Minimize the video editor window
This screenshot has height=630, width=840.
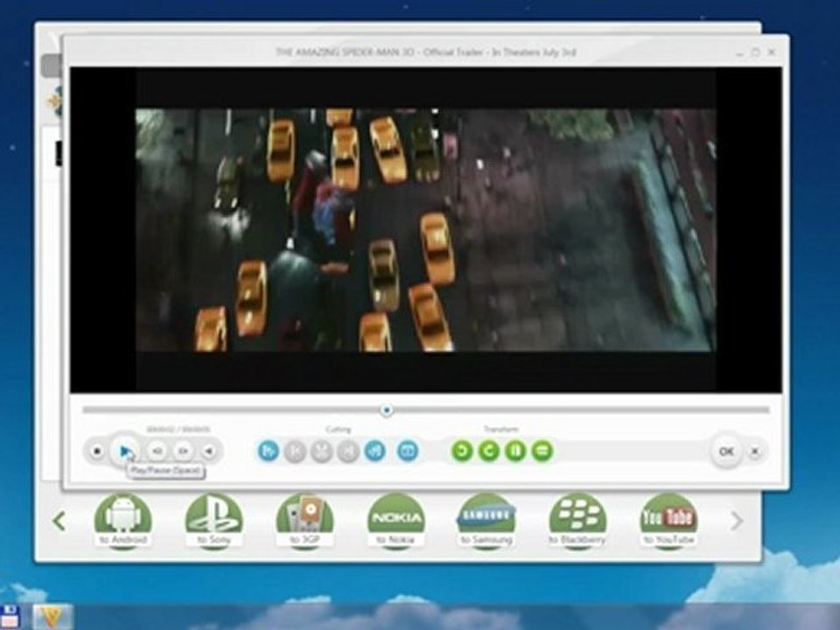point(739,53)
